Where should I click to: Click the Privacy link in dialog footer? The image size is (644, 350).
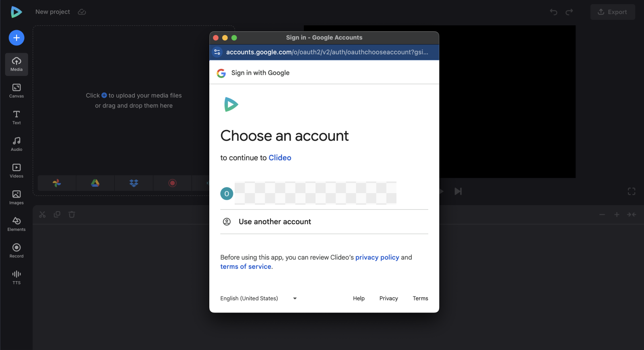click(x=388, y=299)
